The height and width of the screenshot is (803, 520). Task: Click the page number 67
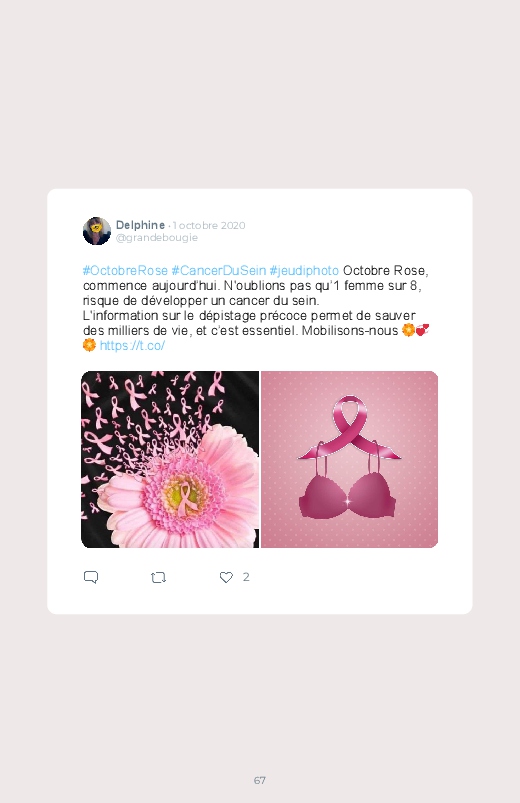260,780
